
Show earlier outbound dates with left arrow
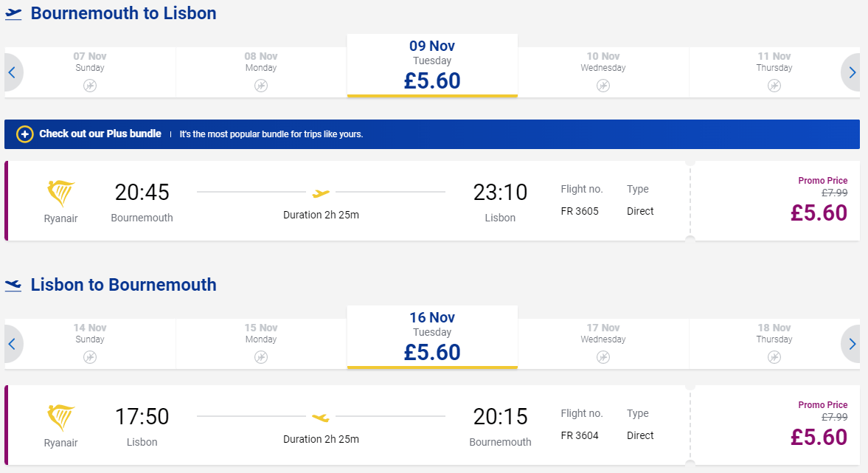[x=13, y=72]
